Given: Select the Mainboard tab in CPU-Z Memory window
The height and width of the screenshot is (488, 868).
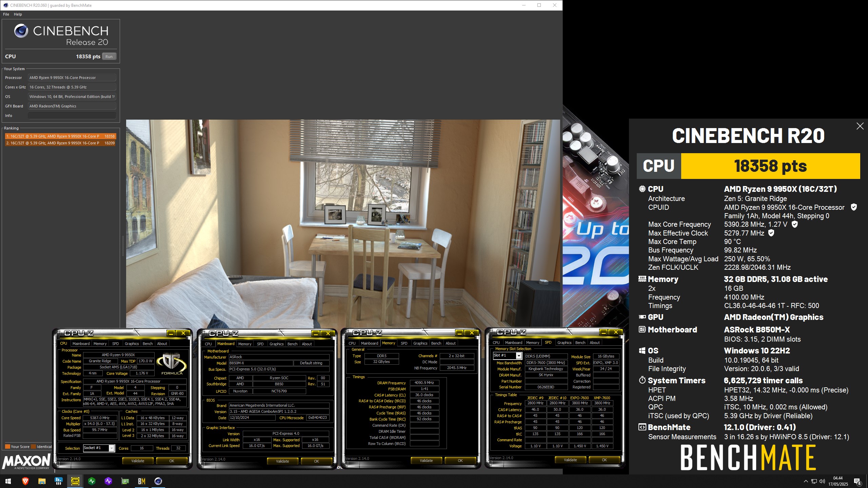Looking at the screenshot, I should tap(369, 343).
